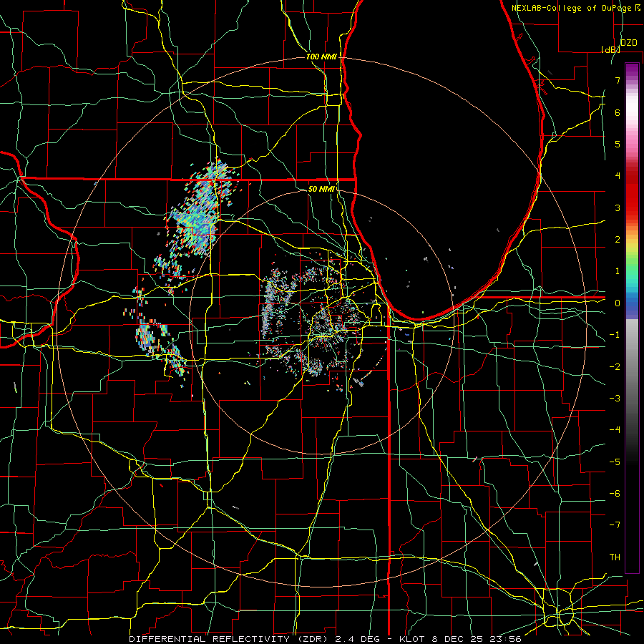The image size is (644, 644).
Task: Click the scale value 5 on legend
Action: [x=618, y=144]
